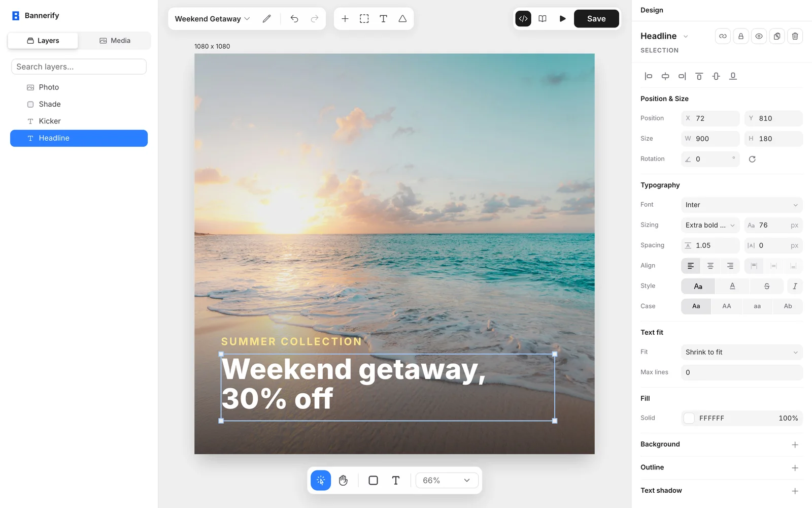
Task: Toggle strikethrough text style
Action: [x=767, y=286]
